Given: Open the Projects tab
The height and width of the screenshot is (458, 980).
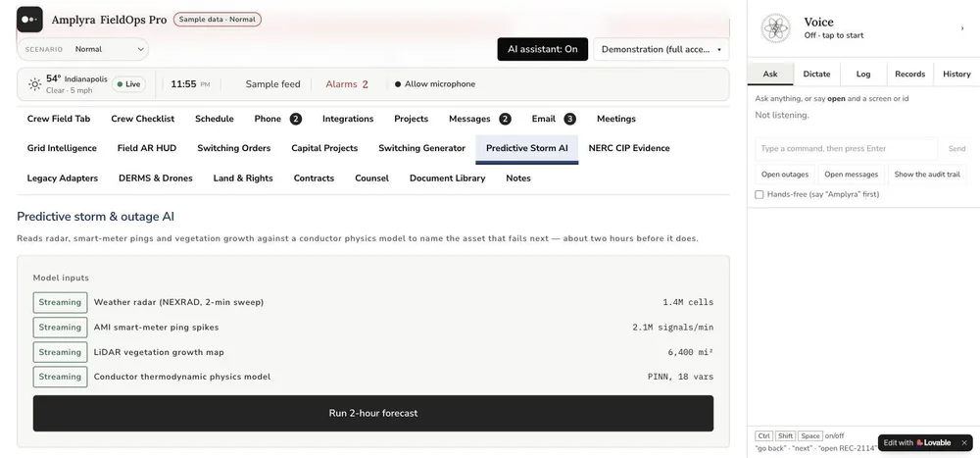Looking at the screenshot, I should click(412, 119).
